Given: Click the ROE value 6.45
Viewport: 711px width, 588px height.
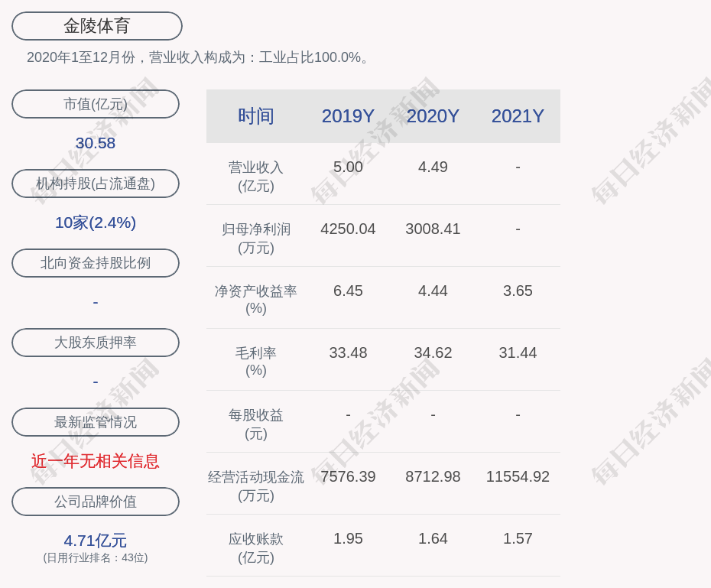Looking at the screenshot, I should tap(349, 291).
